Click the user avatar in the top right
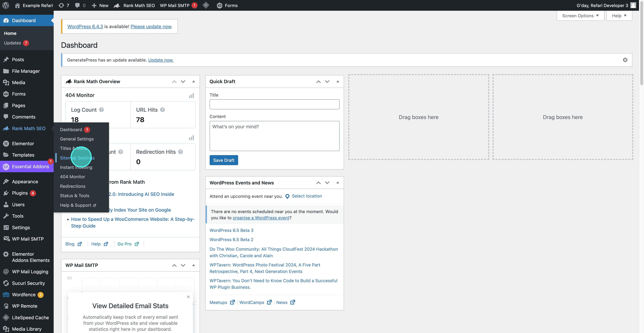 (633, 5)
